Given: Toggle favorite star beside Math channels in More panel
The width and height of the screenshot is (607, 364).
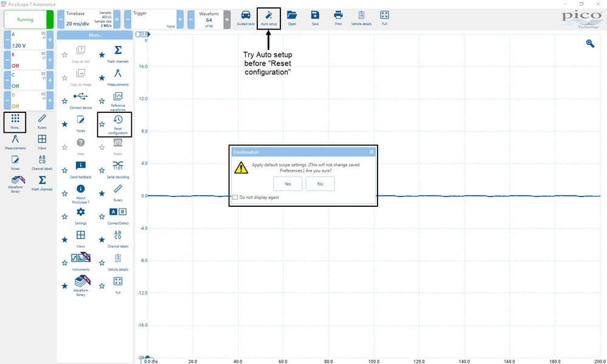Looking at the screenshot, I should tap(102, 55).
